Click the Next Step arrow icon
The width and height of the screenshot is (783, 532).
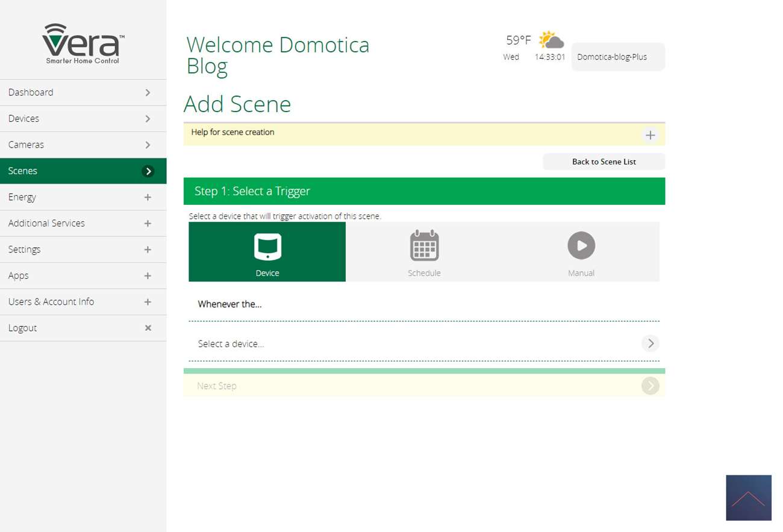tap(650, 386)
